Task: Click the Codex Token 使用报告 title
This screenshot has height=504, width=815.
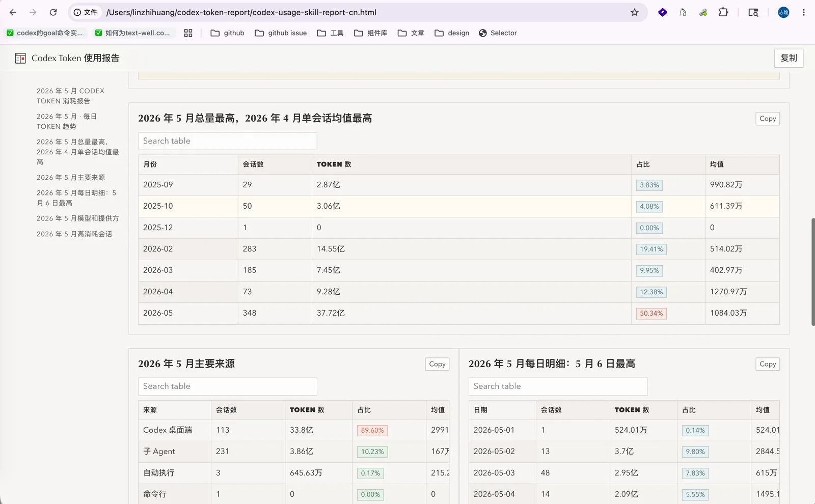Action: (x=75, y=58)
